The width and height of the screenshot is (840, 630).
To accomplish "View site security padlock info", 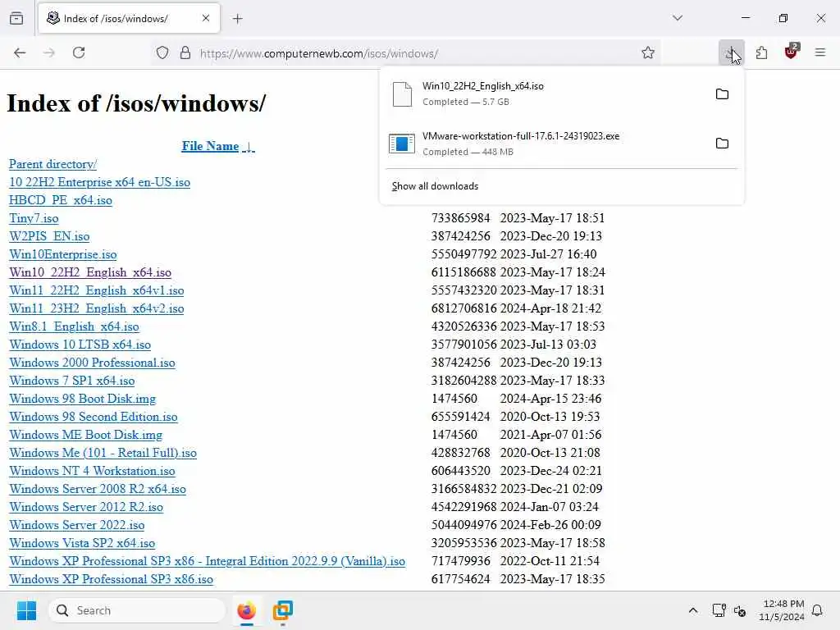I will (x=185, y=53).
